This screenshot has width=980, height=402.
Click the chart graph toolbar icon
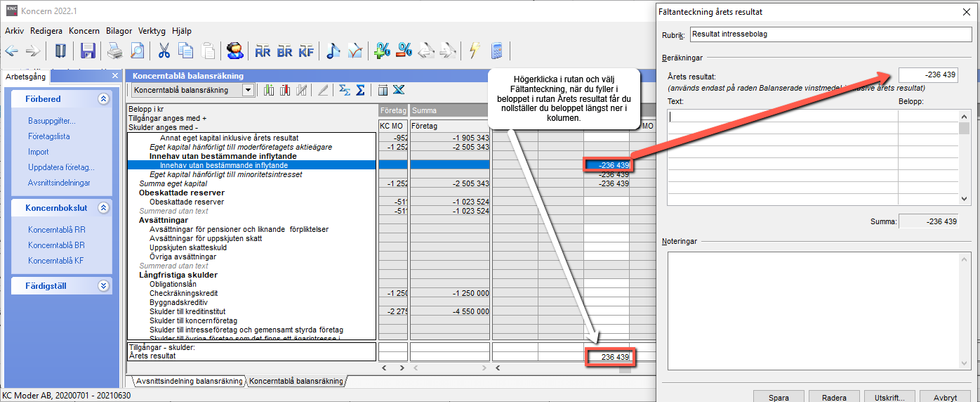click(x=355, y=51)
